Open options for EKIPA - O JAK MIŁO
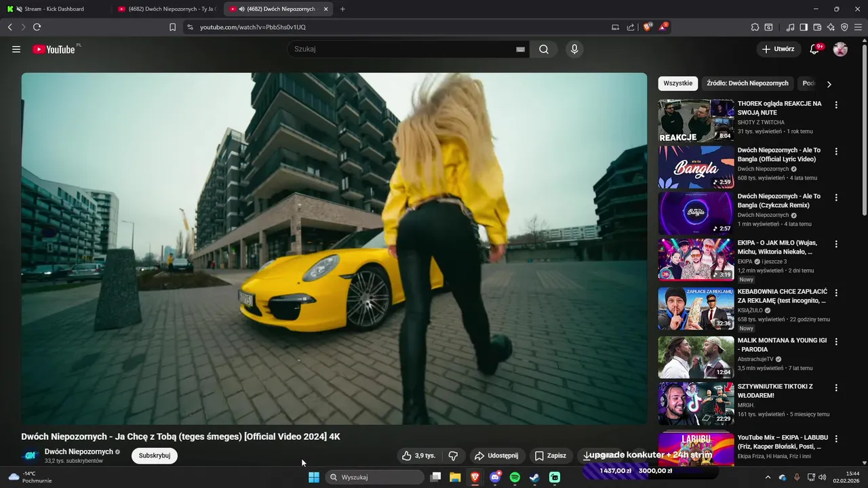 click(836, 244)
